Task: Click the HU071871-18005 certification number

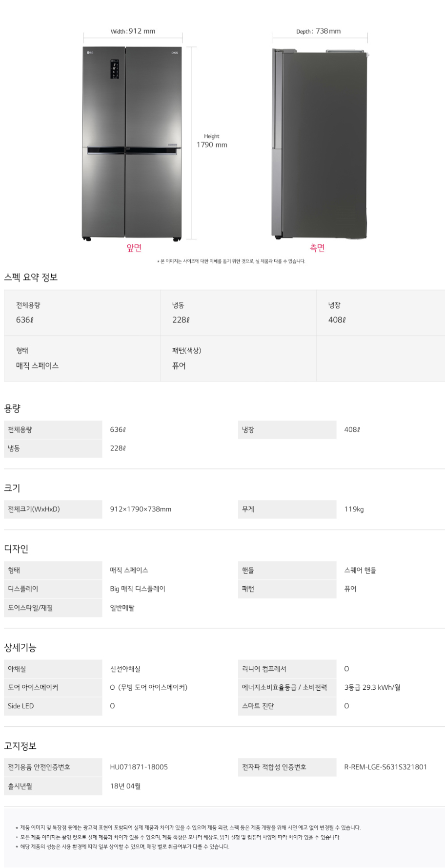Action: (x=139, y=767)
